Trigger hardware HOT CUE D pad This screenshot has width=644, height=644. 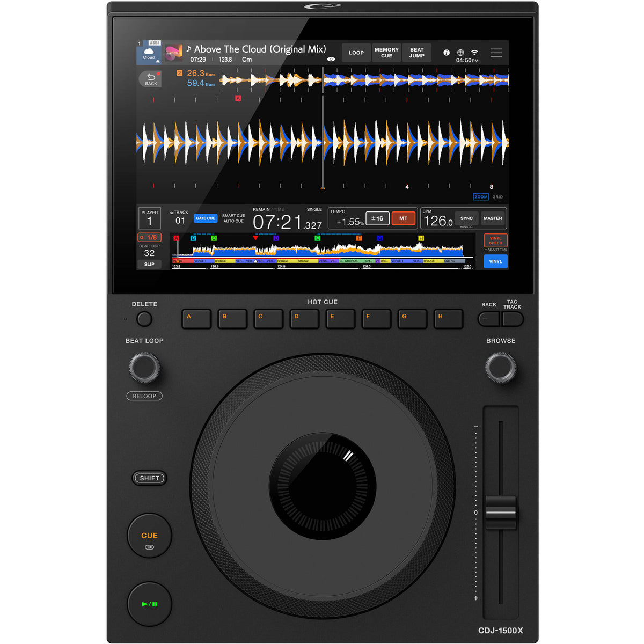coord(304,319)
